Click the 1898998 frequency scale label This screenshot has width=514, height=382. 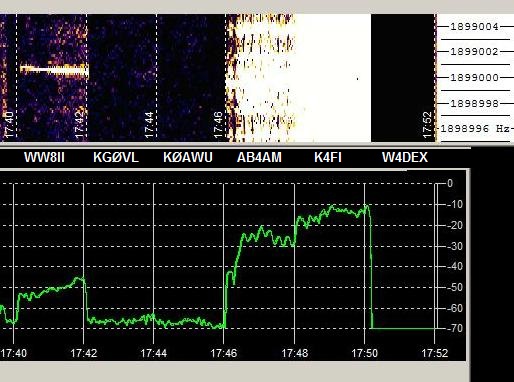[474, 103]
